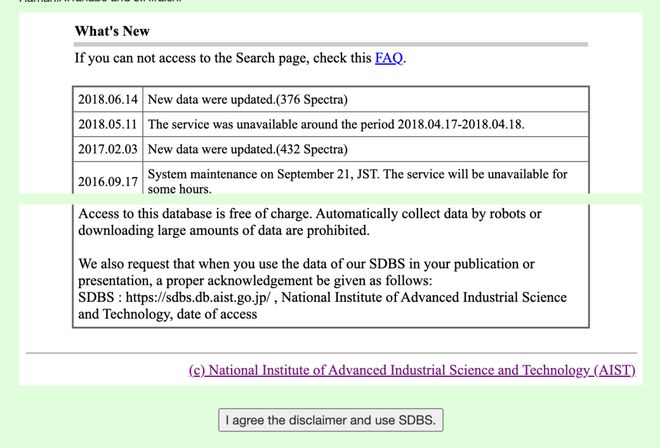Image resolution: width=660 pixels, height=448 pixels.
Task: Open the AIST copyright link
Action: [412, 370]
